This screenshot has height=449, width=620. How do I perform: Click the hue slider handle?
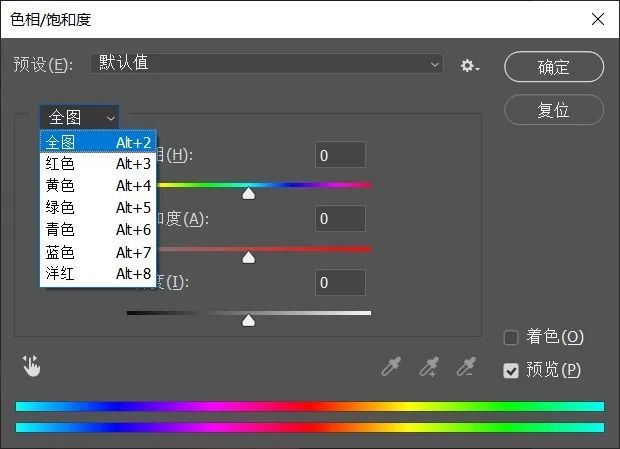(249, 194)
